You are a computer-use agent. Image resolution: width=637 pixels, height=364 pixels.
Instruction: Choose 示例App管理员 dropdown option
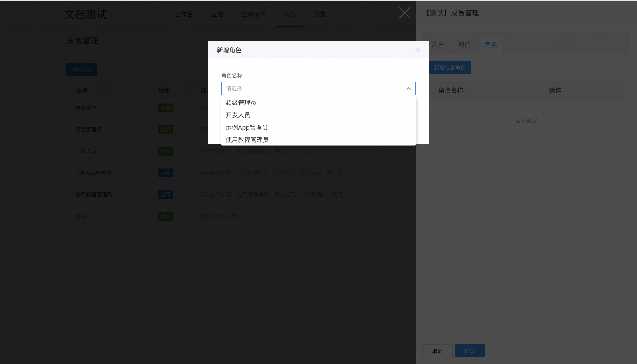pos(318,128)
